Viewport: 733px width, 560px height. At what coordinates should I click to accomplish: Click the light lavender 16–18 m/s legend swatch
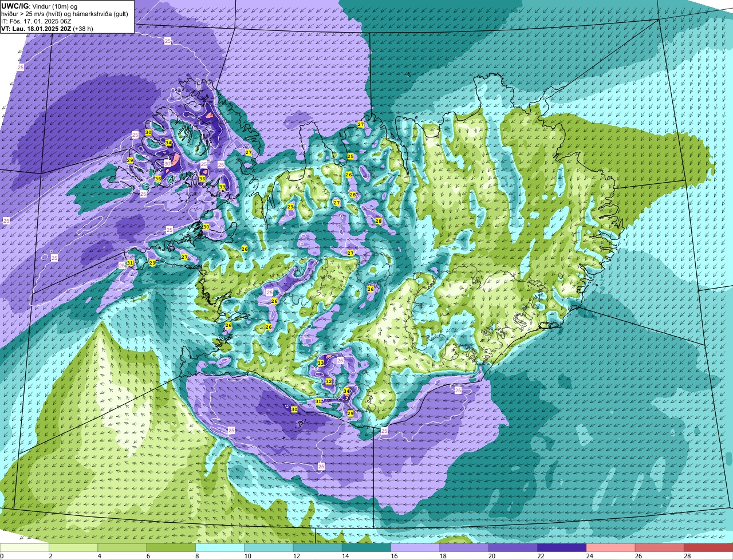point(415,547)
